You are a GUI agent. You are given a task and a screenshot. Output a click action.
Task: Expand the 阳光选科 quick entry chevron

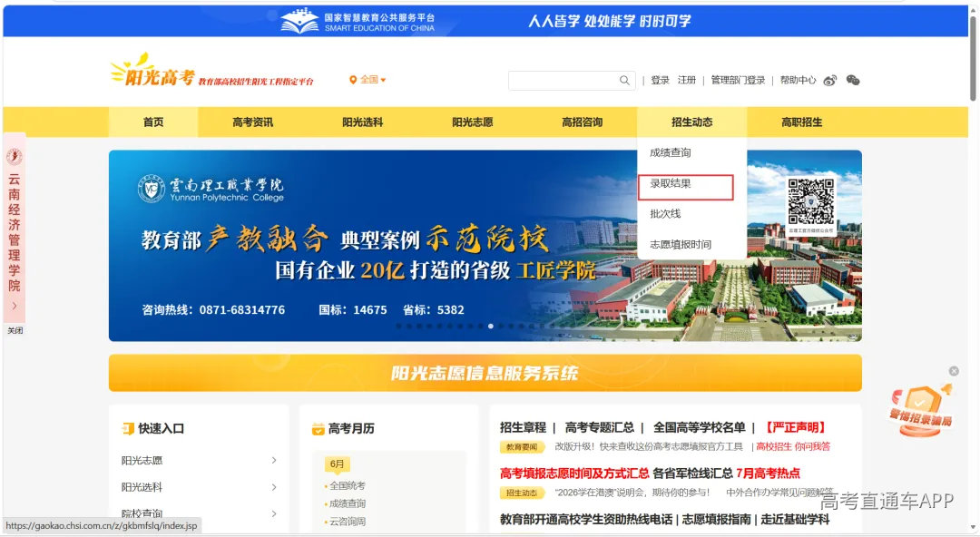pyautogui.click(x=274, y=487)
